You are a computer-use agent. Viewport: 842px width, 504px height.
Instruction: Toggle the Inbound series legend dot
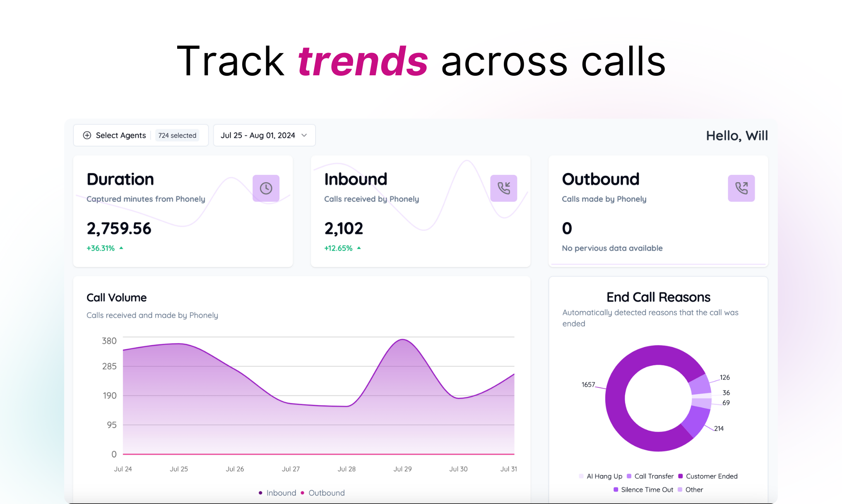click(x=260, y=493)
